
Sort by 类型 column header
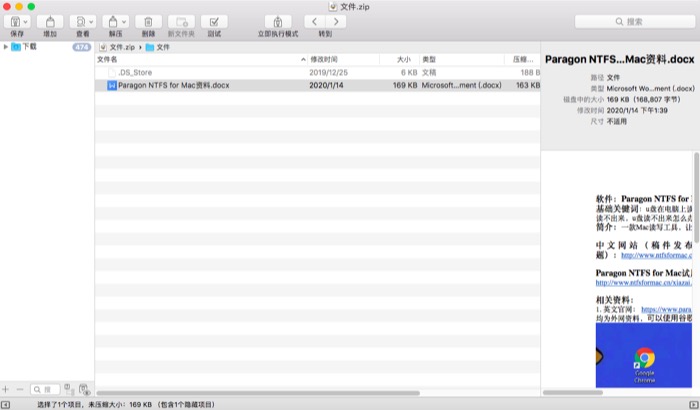[462, 59]
